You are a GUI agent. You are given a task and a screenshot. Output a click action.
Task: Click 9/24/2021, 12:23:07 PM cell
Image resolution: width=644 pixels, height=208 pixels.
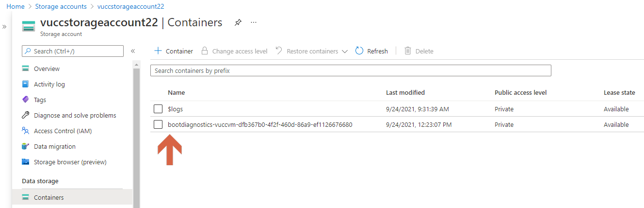pos(419,125)
